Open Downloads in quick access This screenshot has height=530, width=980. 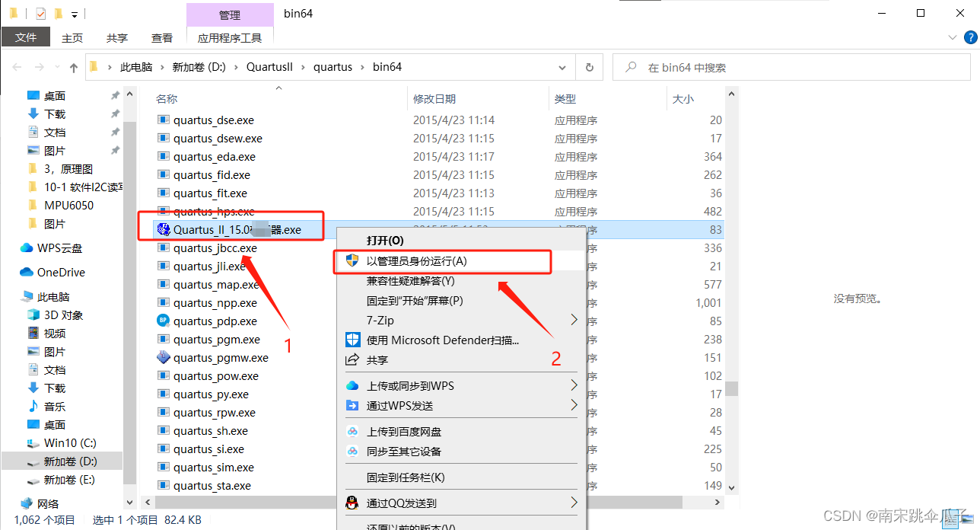[x=55, y=113]
